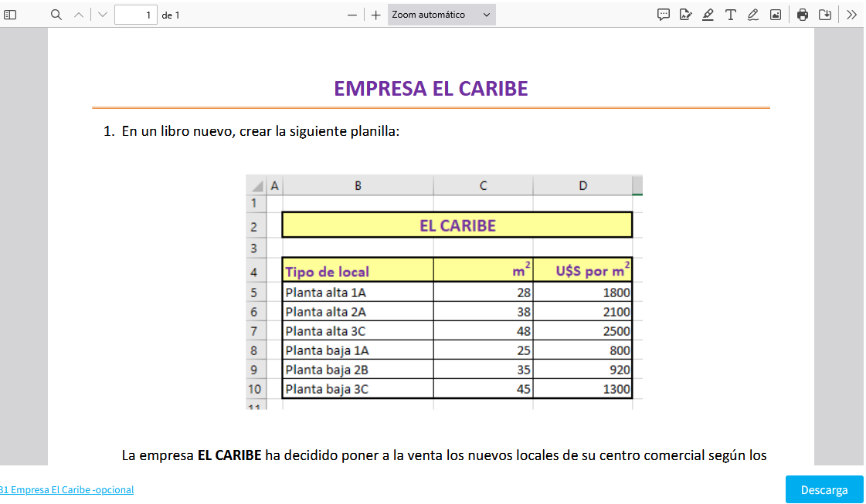
Task: Select the add image tool
Action: point(776,15)
